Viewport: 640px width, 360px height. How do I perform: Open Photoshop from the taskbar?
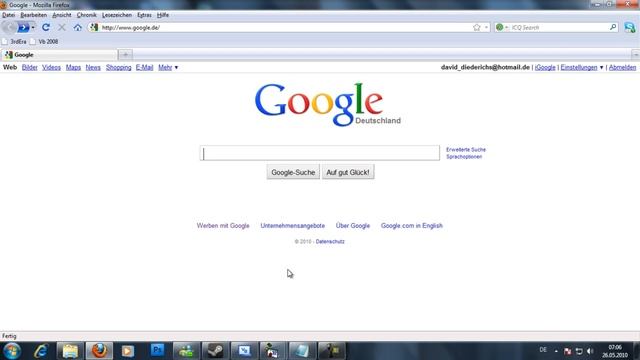pos(157,351)
